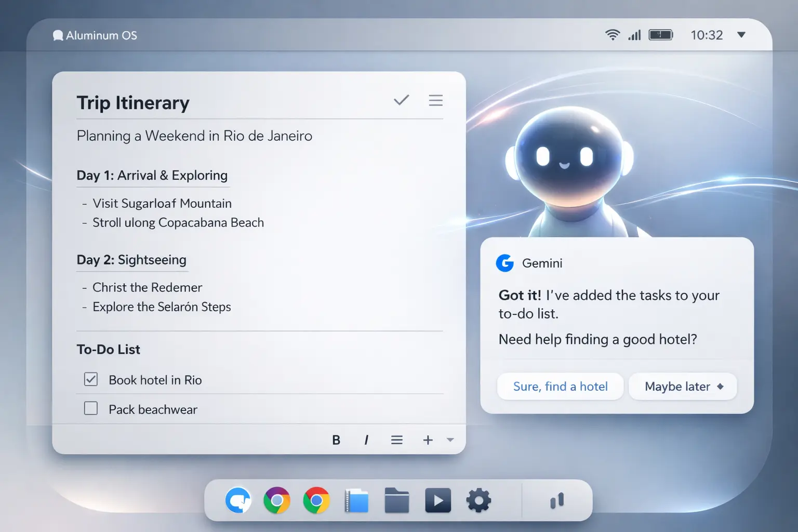Image resolution: width=798 pixels, height=532 pixels.
Task: Click Sure, find a hotel
Action: pyautogui.click(x=560, y=386)
